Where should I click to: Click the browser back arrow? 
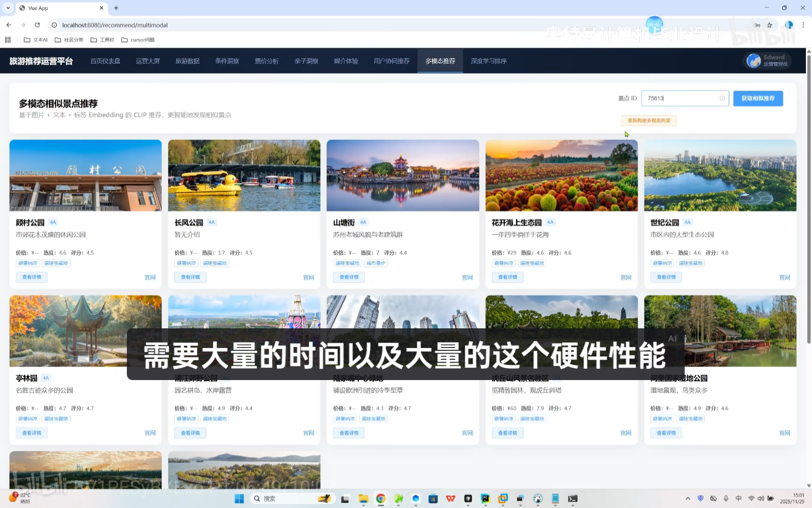coord(8,25)
